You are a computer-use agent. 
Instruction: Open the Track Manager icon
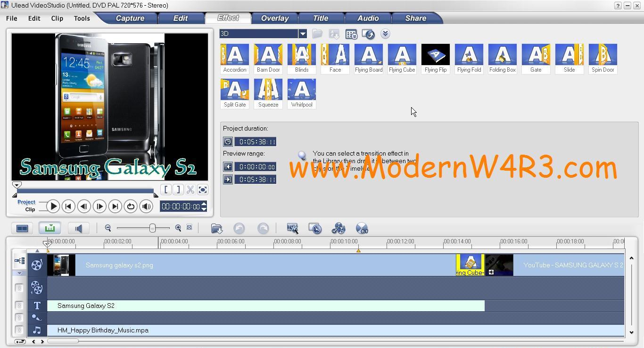click(x=339, y=228)
